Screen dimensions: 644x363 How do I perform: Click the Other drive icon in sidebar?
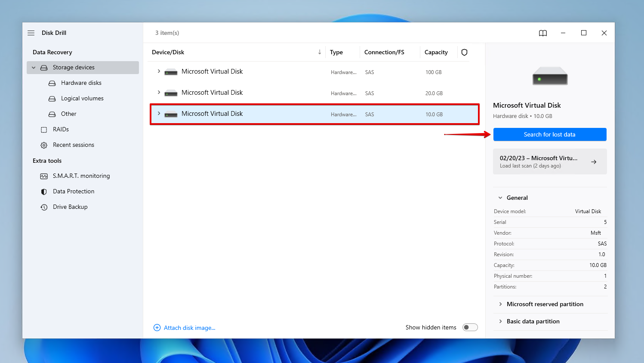pos(52,114)
